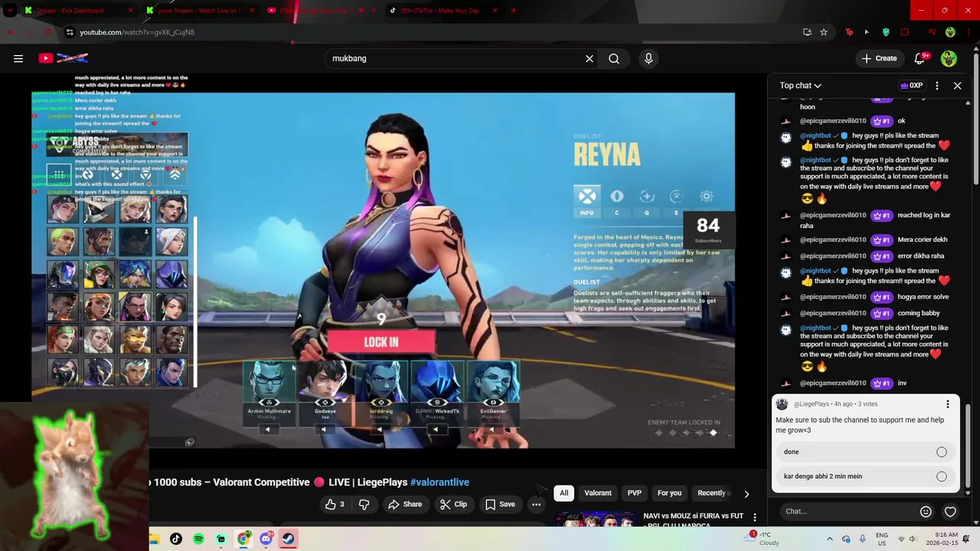The height and width of the screenshot is (551, 980).
Task: Click the Save button
Action: click(500, 504)
